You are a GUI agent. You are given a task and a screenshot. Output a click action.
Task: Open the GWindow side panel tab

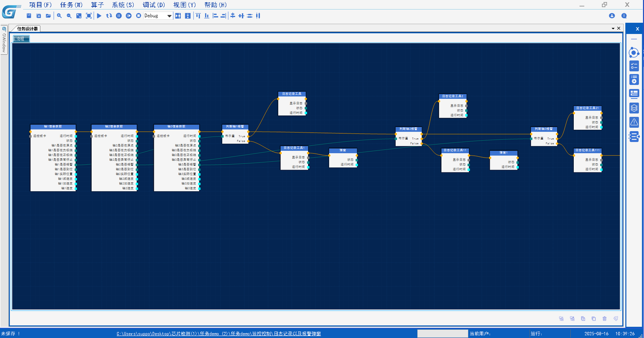pos(4,40)
